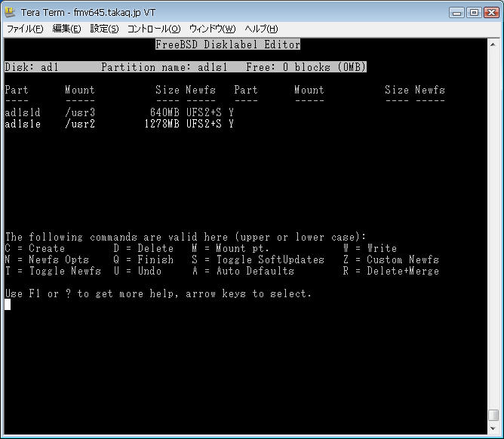Click the 'C = Create' command text

click(x=35, y=248)
